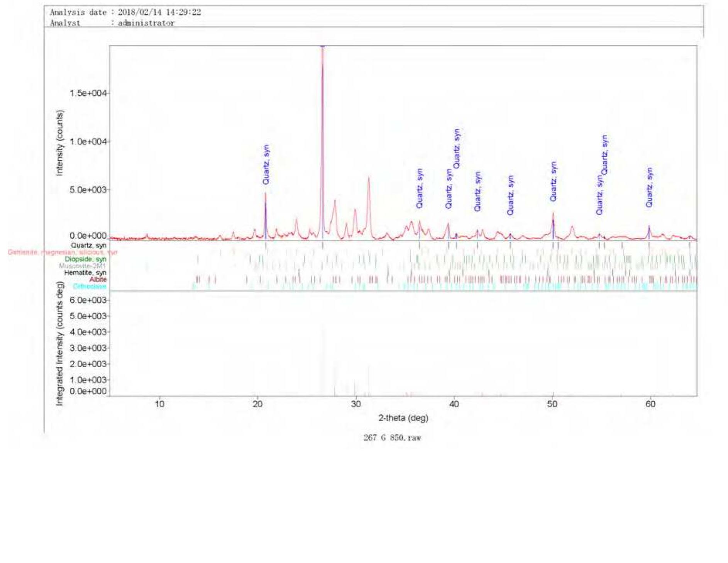Click the Quartz, syn label above 50 degrees
The image size is (728, 563).
[x=553, y=181]
